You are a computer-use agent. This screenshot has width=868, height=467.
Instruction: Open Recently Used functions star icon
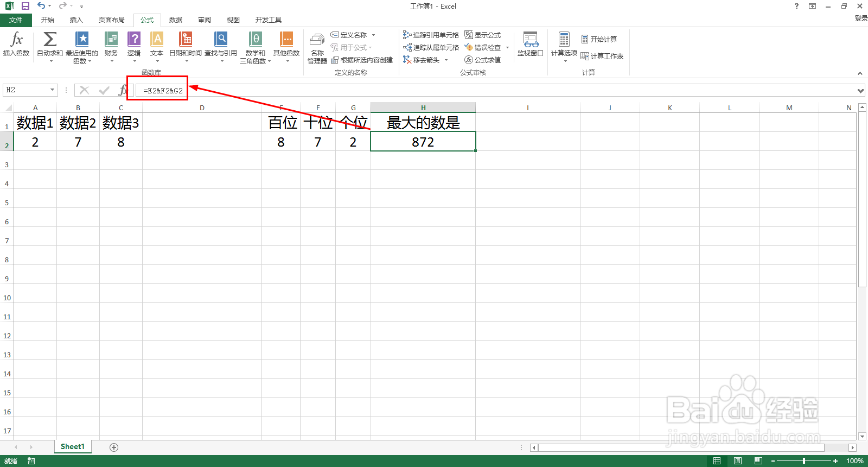tap(82, 39)
